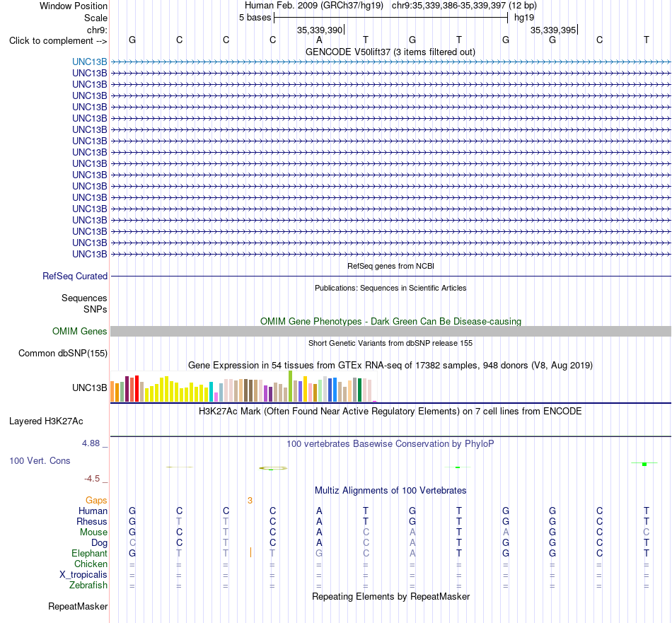Viewport: 672px width, 623px height.
Task: Open the 'RefSeq genes from NCBI' title
Action: 390,266
